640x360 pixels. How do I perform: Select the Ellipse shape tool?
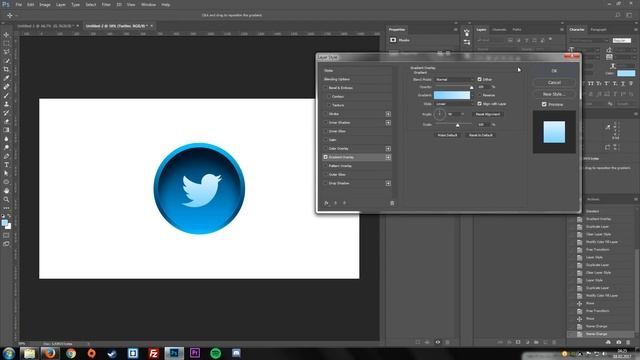[x=6, y=182]
